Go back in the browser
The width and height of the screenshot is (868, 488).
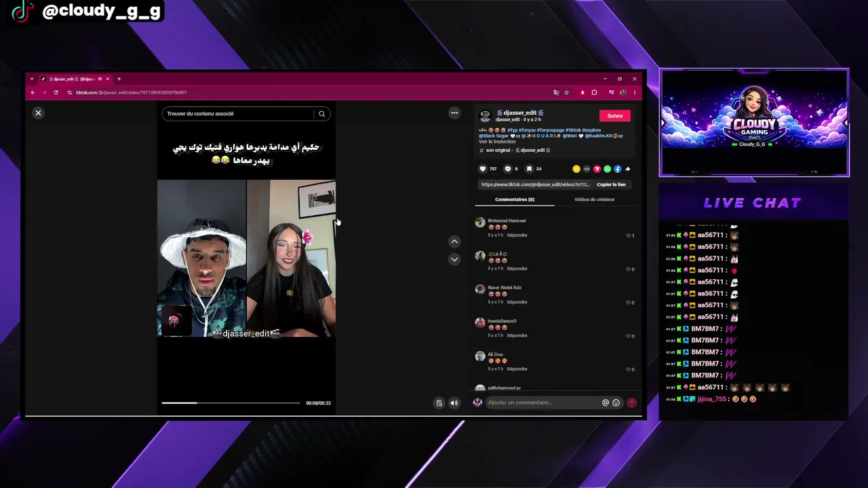tap(33, 92)
